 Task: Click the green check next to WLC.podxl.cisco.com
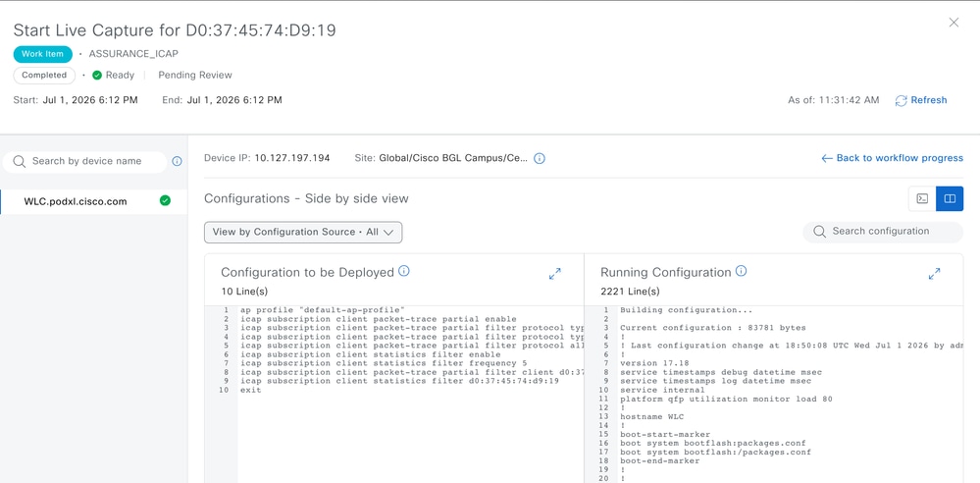(x=165, y=201)
